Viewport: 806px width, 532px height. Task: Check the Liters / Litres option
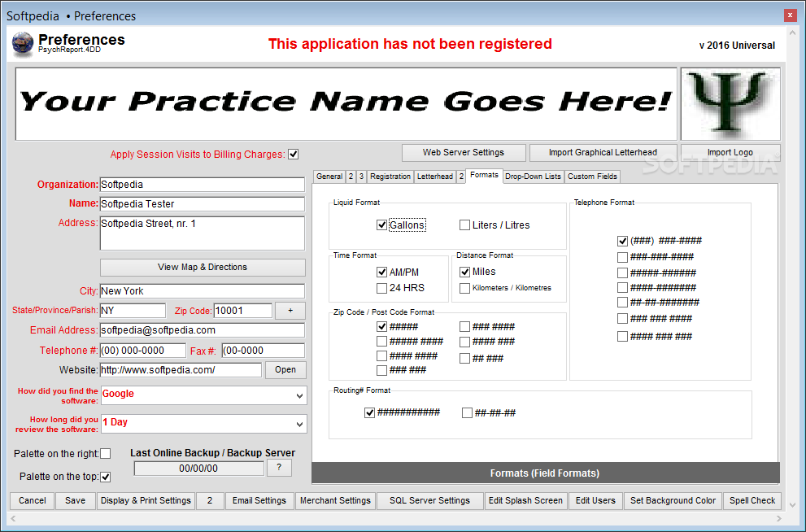click(x=464, y=225)
